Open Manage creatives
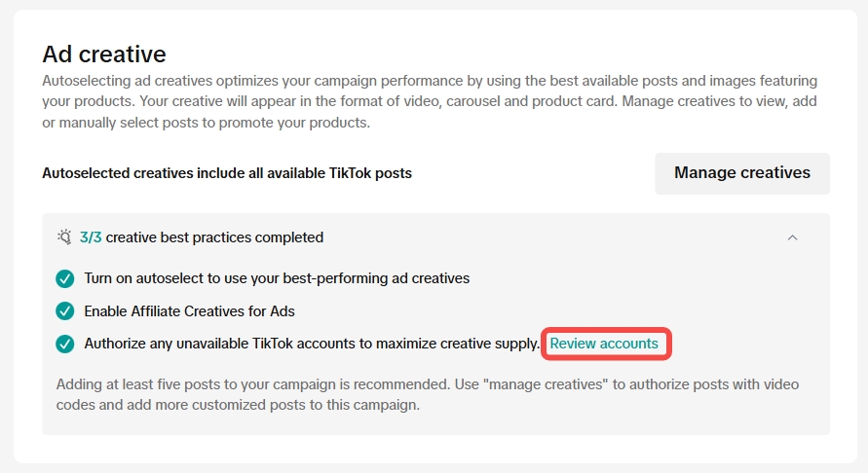This screenshot has height=473, width=868. (741, 173)
